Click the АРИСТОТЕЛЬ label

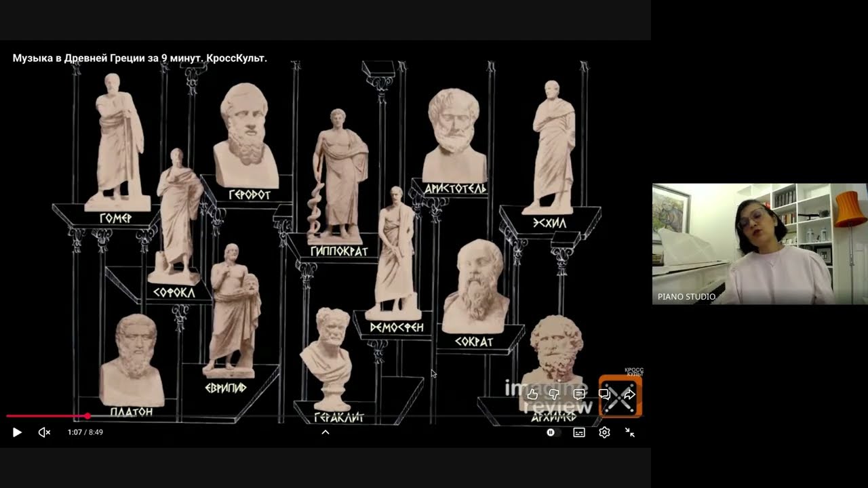coord(456,188)
